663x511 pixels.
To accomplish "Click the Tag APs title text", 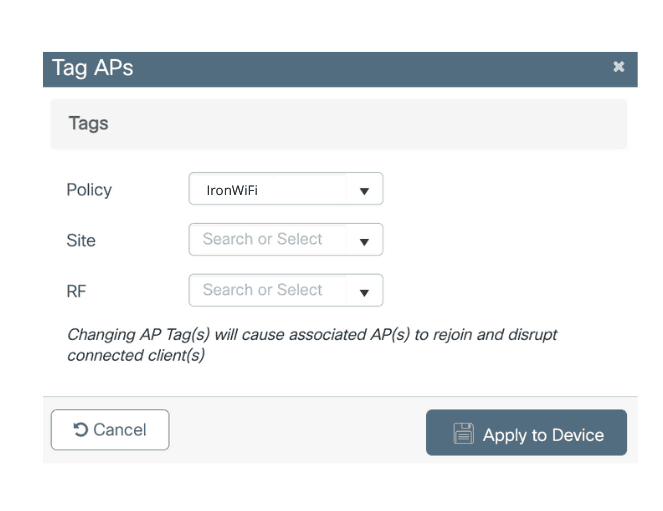I will click(93, 68).
